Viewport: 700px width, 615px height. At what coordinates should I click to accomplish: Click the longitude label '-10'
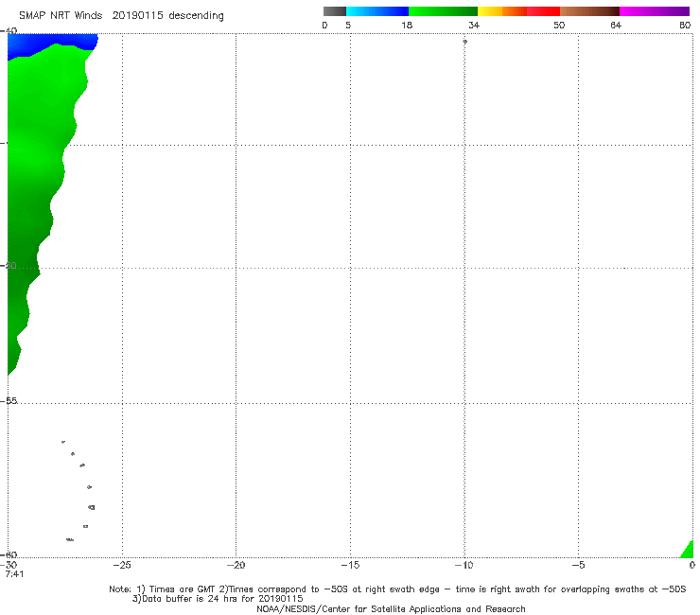coord(464,565)
